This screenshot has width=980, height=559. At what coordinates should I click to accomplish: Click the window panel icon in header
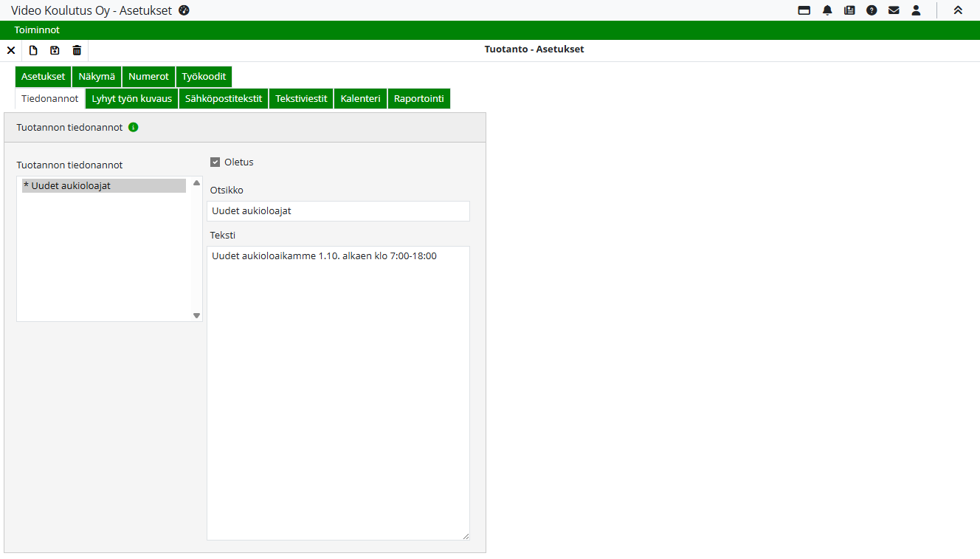[804, 10]
